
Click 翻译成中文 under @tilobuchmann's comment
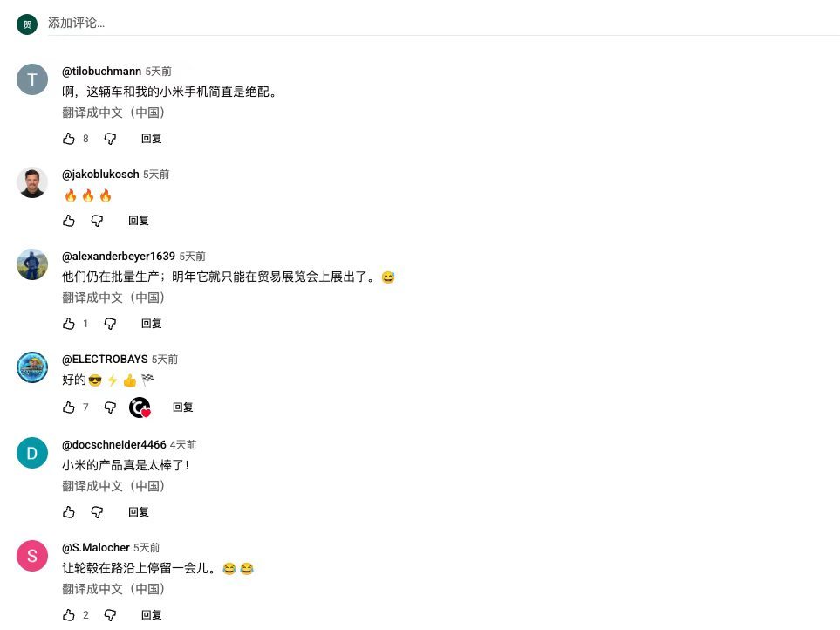coord(113,113)
